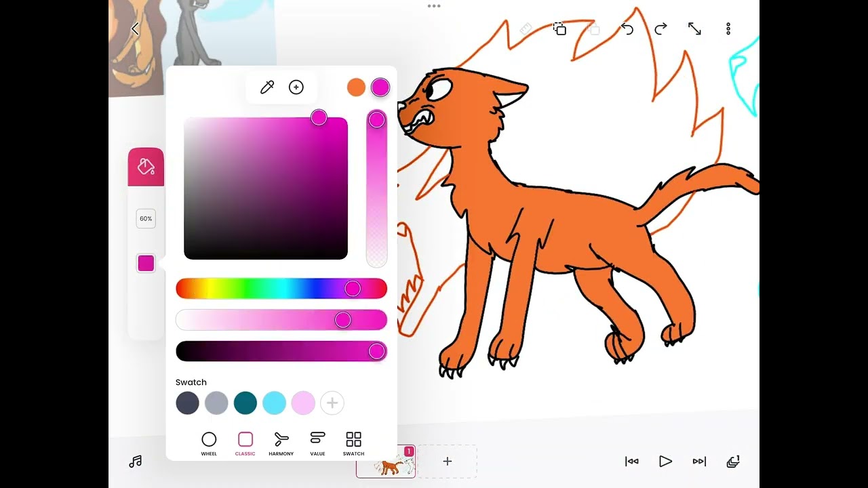Switch to the Swatch picker tab

coord(353,444)
